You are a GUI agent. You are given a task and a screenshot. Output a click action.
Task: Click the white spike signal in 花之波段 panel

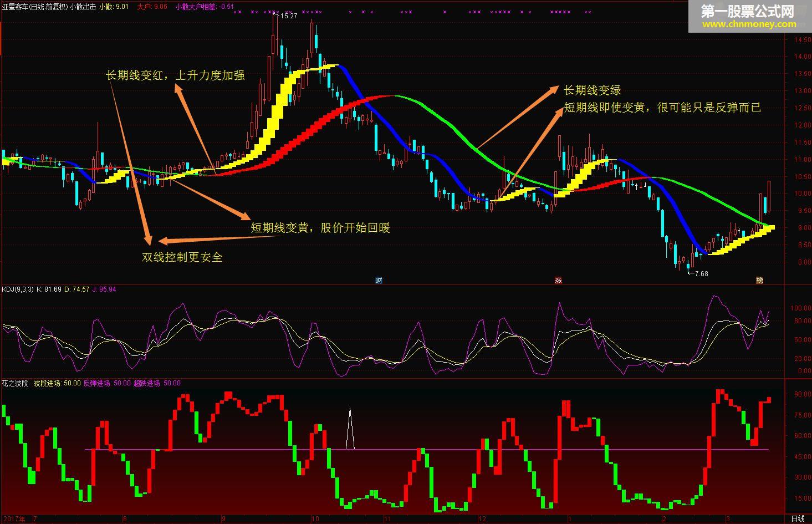click(x=350, y=429)
